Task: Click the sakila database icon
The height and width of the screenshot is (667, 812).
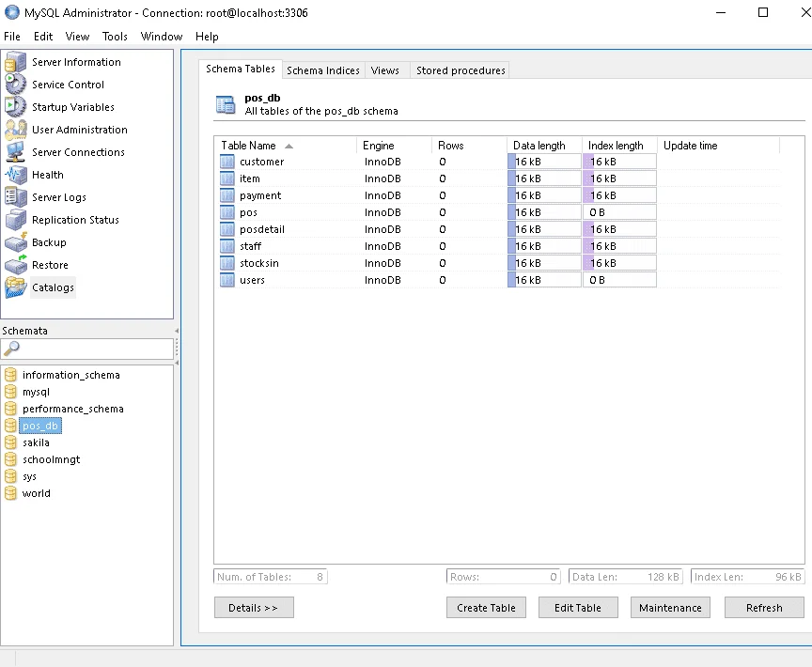Action: click(10, 442)
